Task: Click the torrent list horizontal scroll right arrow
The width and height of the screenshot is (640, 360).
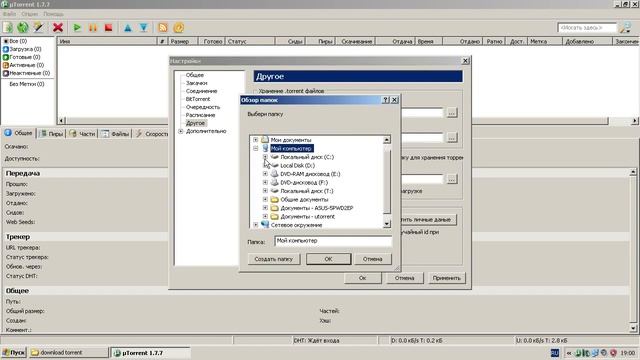Action: (634, 120)
